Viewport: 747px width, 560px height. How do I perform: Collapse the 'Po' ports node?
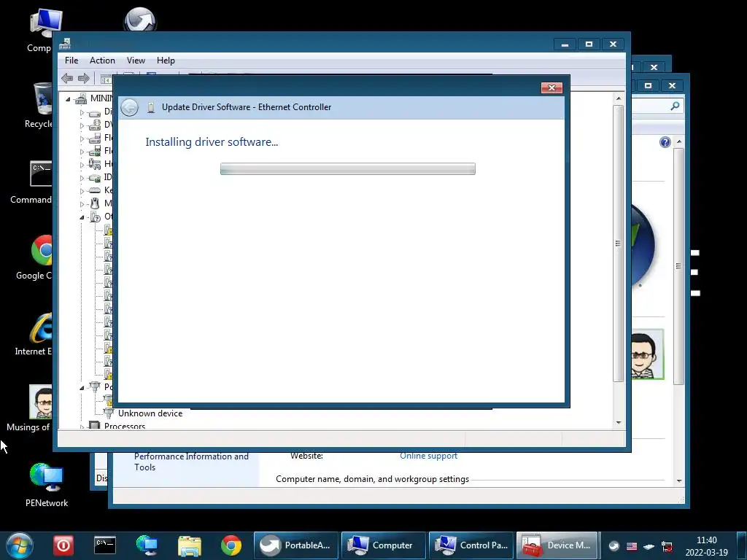tap(82, 388)
